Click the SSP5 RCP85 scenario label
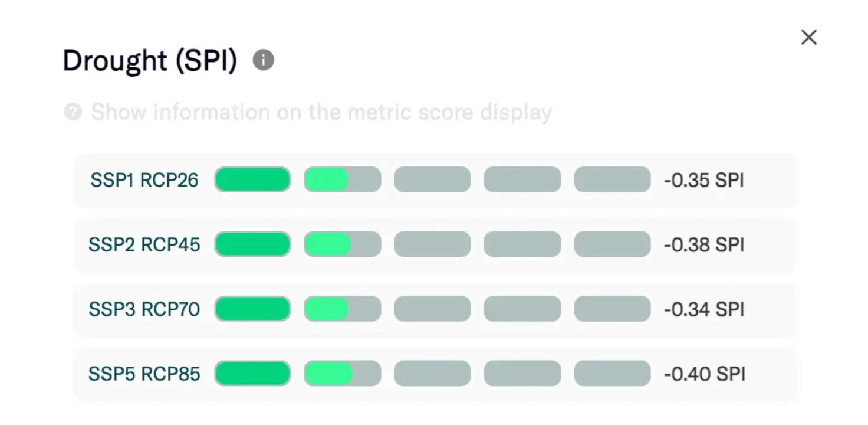The height and width of the screenshot is (425, 868). pos(144,374)
